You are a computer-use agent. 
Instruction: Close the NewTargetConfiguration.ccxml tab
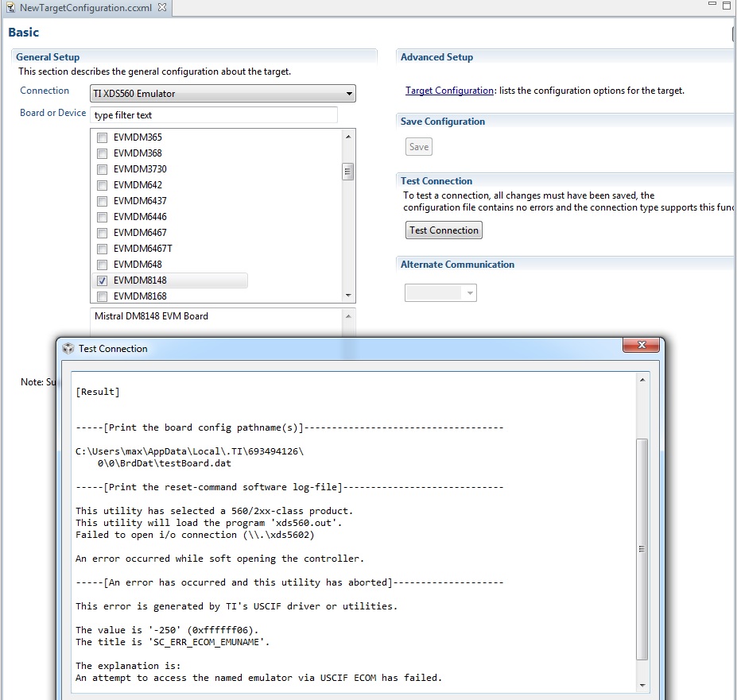(x=163, y=8)
